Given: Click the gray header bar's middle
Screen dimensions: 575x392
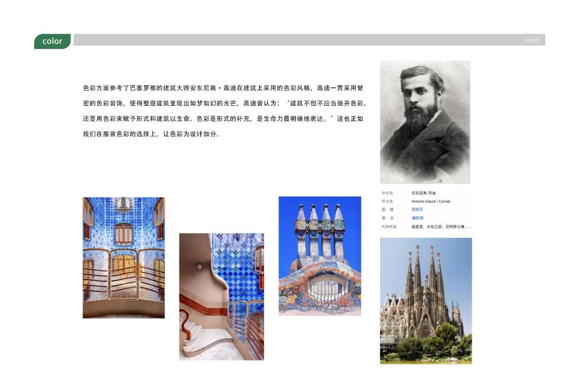Looking at the screenshot, I should 309,40.
